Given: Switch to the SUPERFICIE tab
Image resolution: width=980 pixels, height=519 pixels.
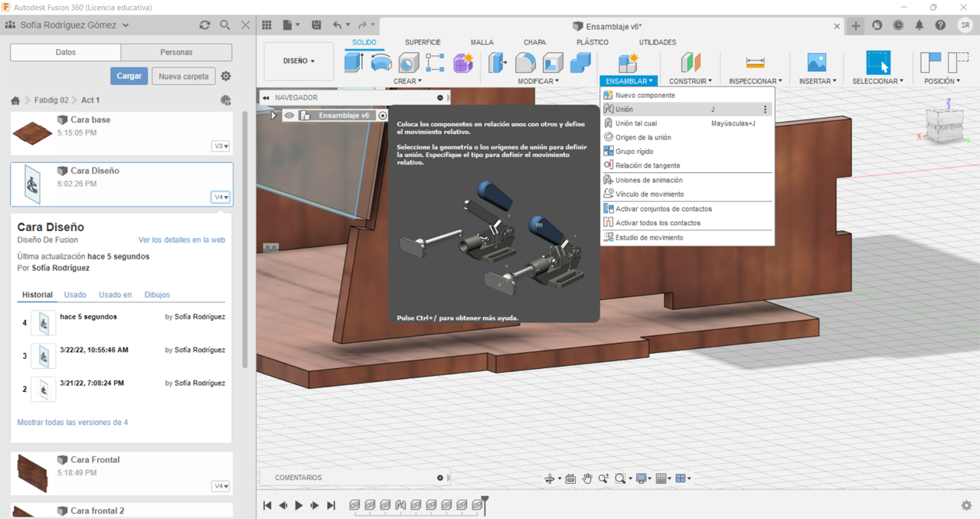Looking at the screenshot, I should (423, 42).
